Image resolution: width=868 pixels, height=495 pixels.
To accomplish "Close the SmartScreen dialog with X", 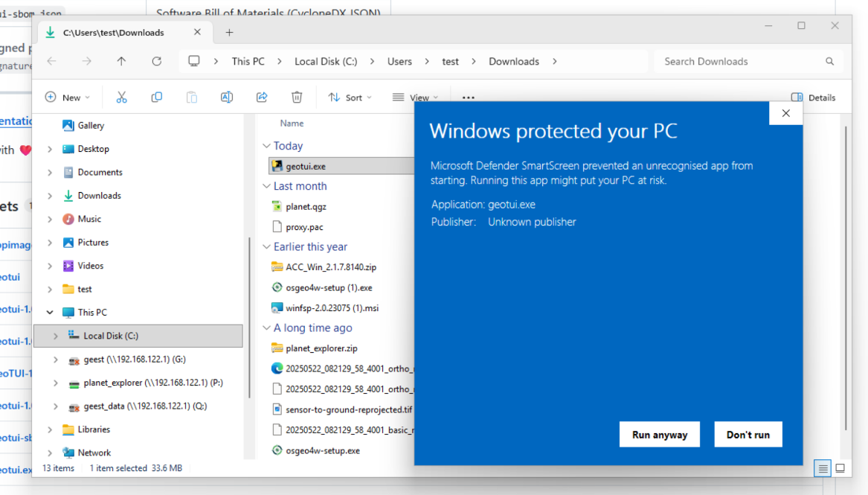I will (786, 113).
